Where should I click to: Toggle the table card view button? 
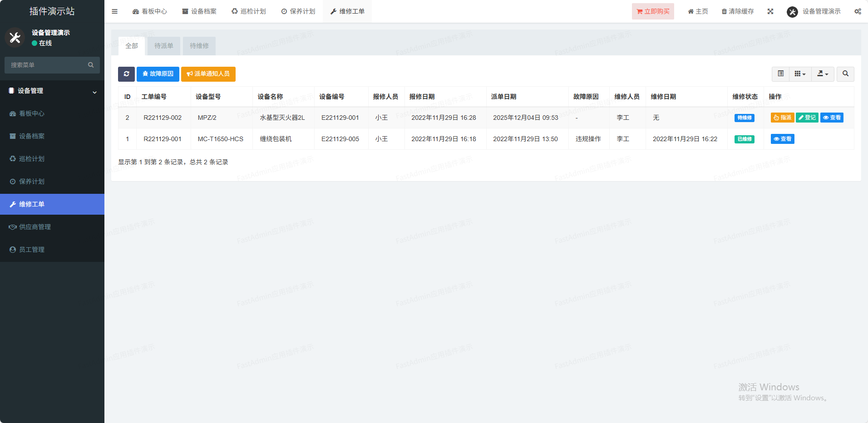pyautogui.click(x=781, y=74)
